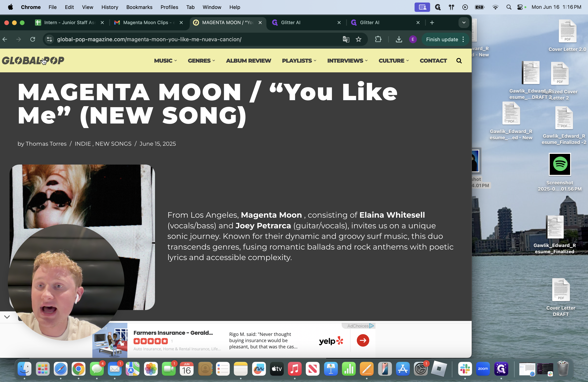Viewport: 588px width, 382px height.
Task: Open macOS Control Center toggle icon
Action: [x=520, y=7]
